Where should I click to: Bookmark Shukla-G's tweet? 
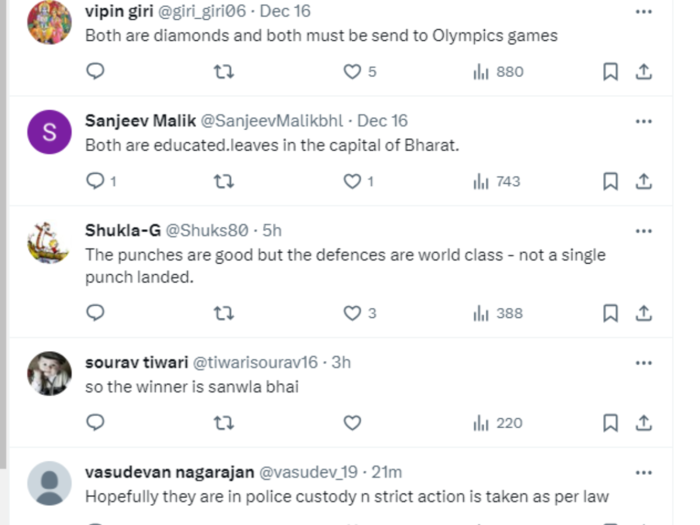(610, 313)
